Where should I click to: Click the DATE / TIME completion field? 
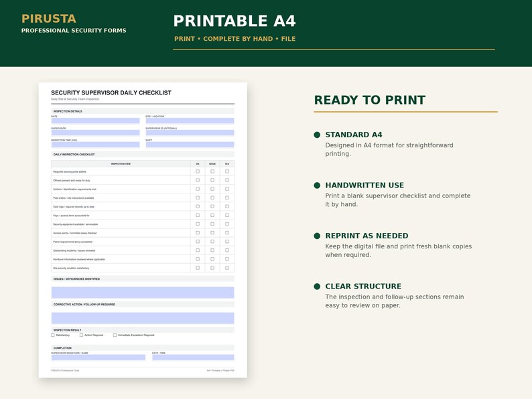193,357
